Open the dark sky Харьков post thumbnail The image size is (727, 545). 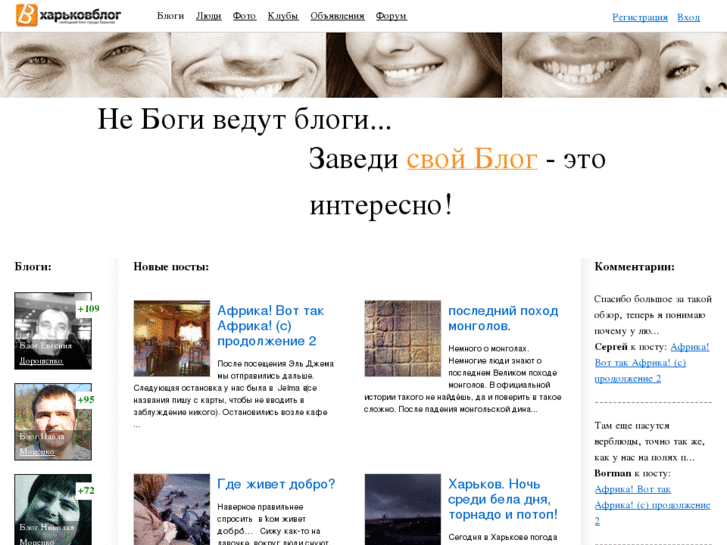pyautogui.click(x=402, y=509)
